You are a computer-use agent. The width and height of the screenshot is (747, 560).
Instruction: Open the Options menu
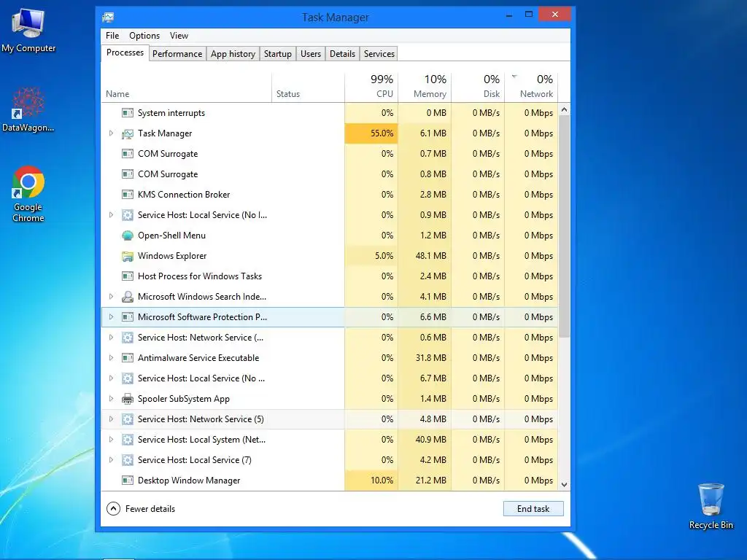click(x=144, y=36)
